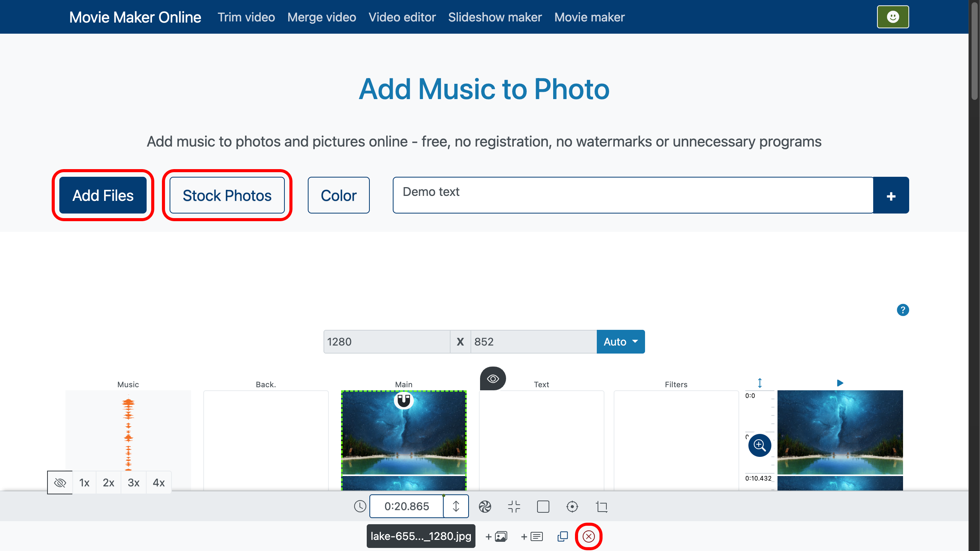The width and height of the screenshot is (980, 551).
Task: Click the crosshair target position icon
Action: 572,507
